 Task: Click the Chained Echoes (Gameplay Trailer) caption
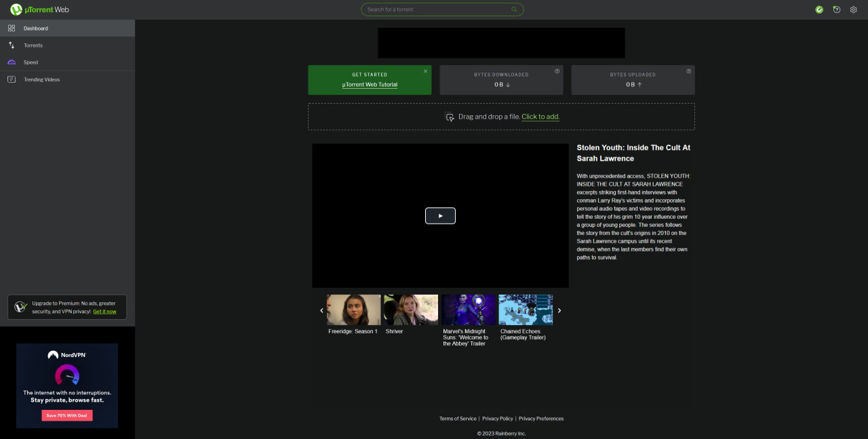[x=523, y=335]
